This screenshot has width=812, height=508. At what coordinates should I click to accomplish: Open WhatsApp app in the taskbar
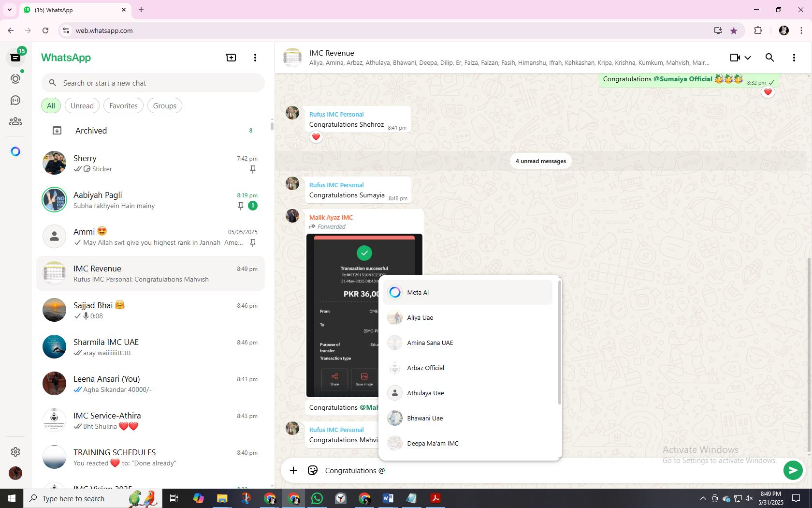click(317, 498)
